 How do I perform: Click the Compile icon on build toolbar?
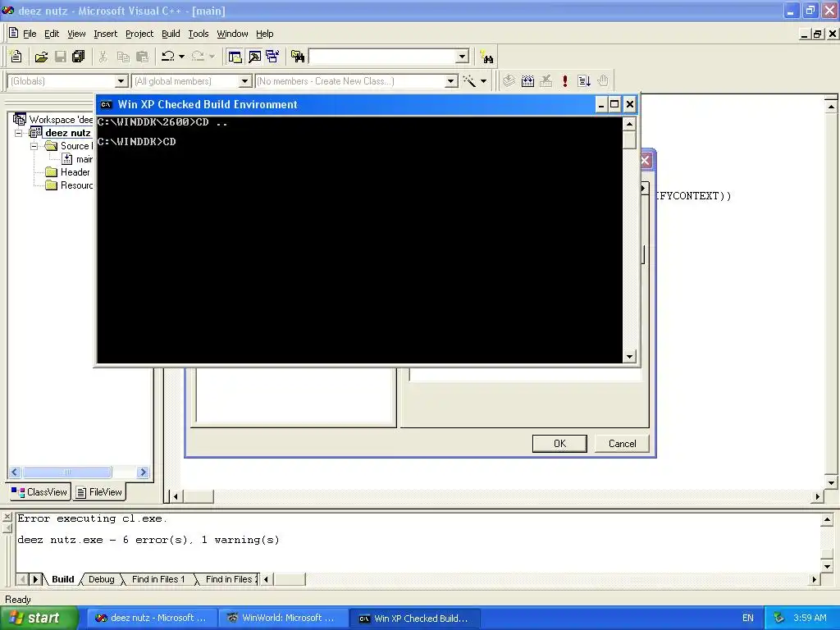pos(509,81)
